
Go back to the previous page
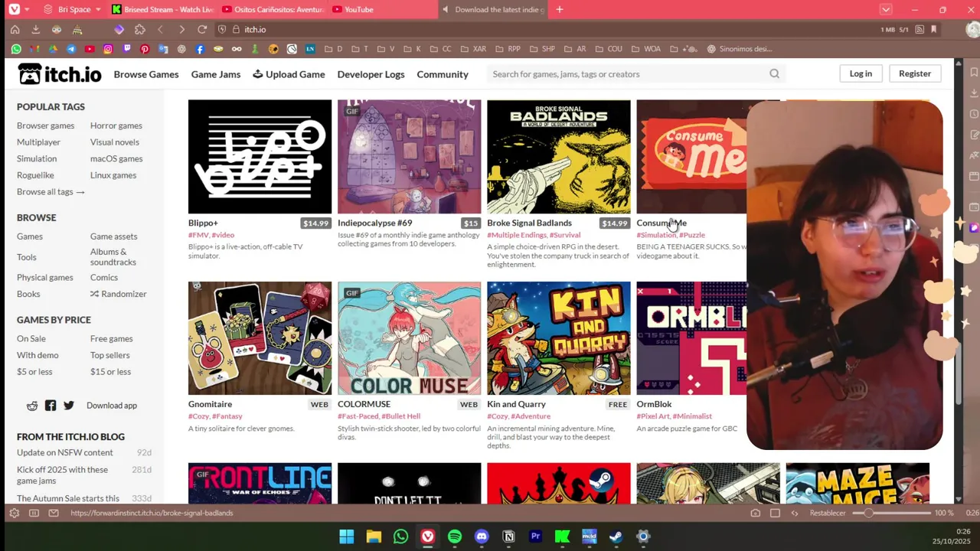coord(160,29)
